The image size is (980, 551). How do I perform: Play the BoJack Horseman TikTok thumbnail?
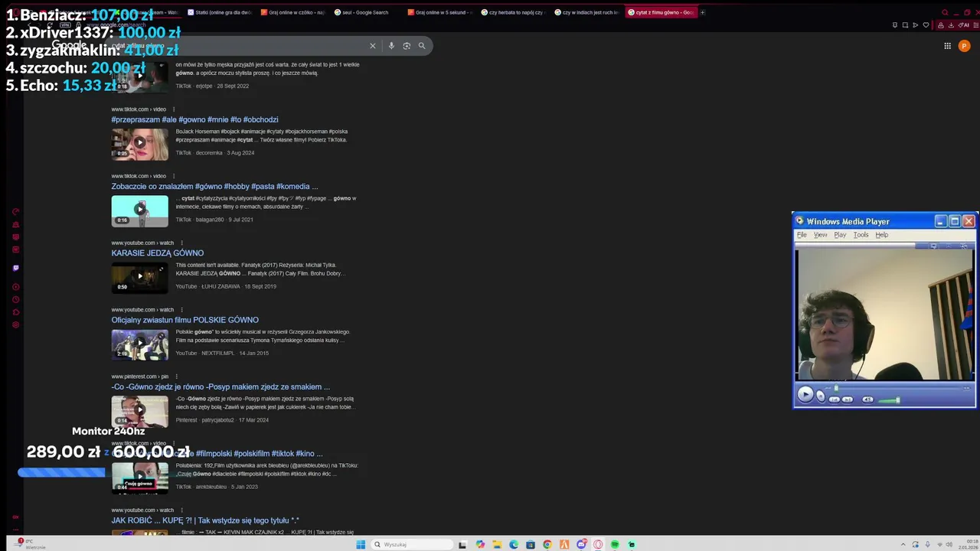pyautogui.click(x=139, y=144)
